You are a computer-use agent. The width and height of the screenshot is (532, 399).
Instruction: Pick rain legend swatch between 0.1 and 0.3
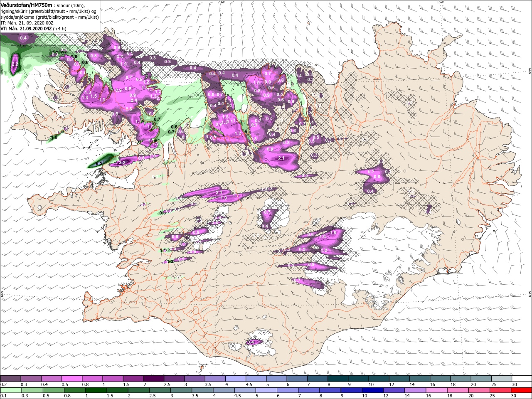(10, 390)
